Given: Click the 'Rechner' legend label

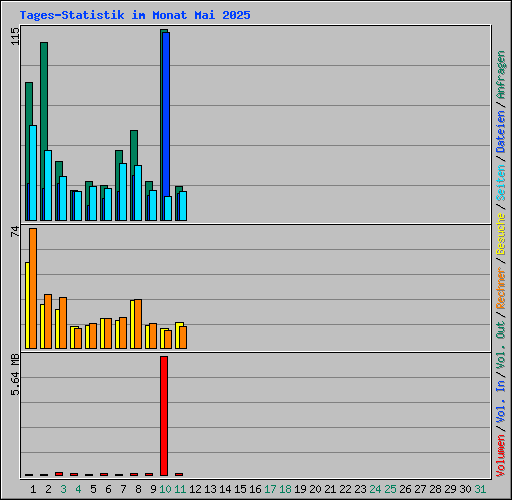Looking at the screenshot, I should pyautogui.click(x=501, y=288).
